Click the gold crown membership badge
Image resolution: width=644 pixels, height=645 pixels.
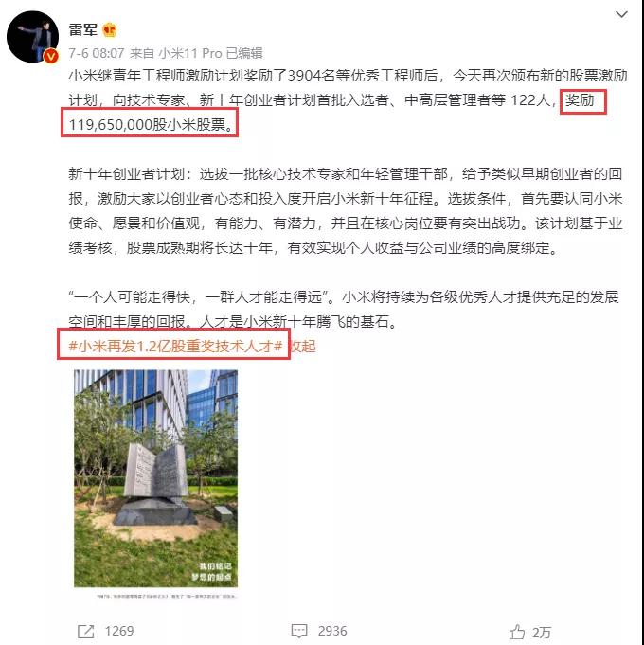110,29
